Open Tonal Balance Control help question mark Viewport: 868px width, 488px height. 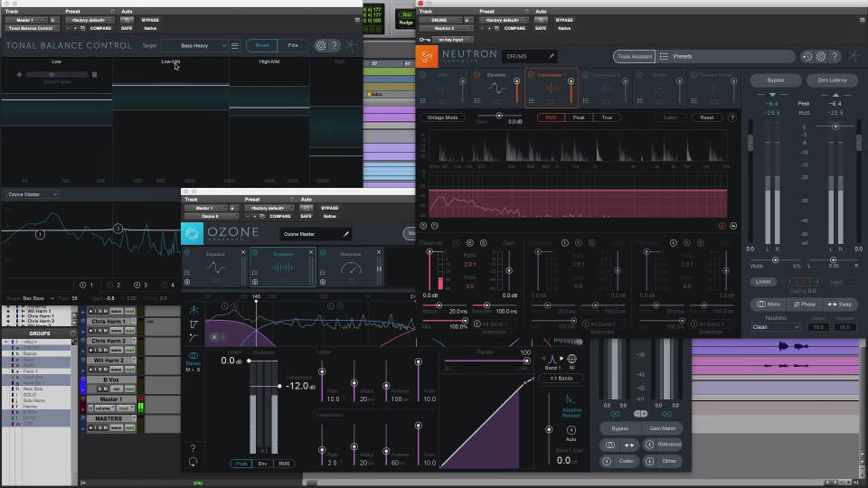(335, 45)
